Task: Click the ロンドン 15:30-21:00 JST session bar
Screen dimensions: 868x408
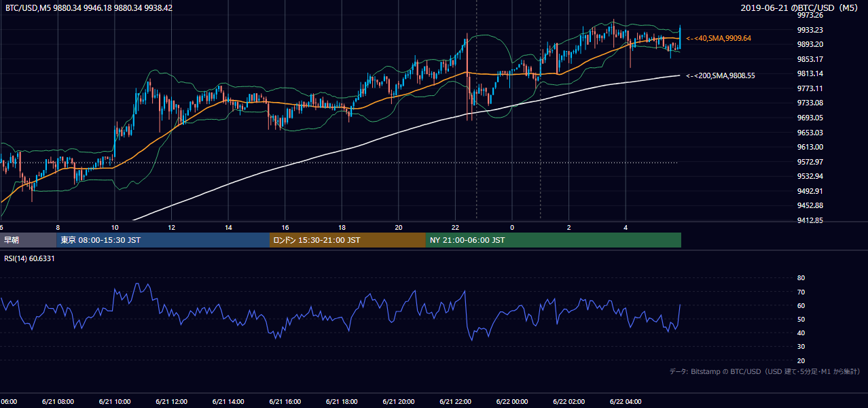Action: pos(348,240)
